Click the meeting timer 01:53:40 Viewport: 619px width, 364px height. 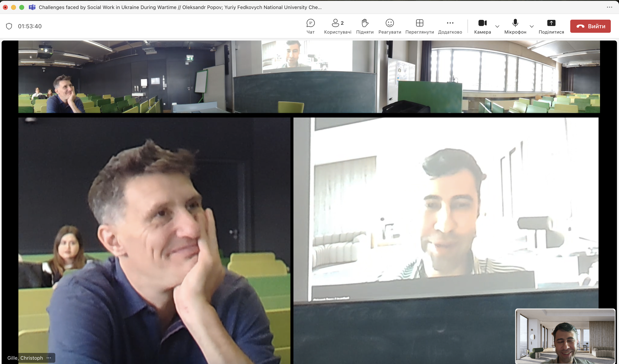30,26
